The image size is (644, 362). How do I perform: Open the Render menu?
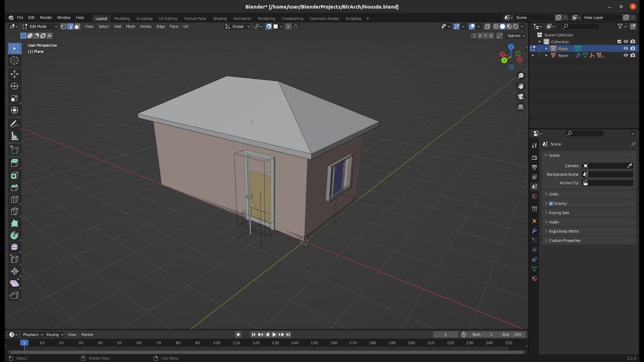46,18
